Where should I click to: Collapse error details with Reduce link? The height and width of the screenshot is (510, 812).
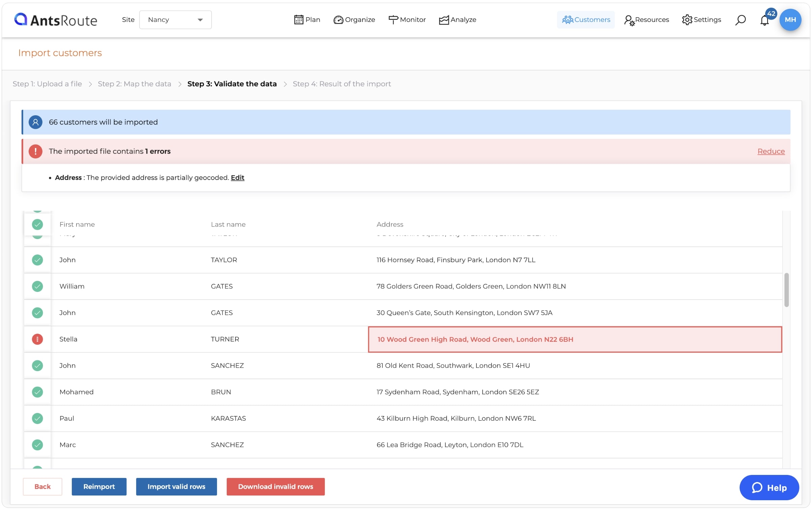(771, 151)
